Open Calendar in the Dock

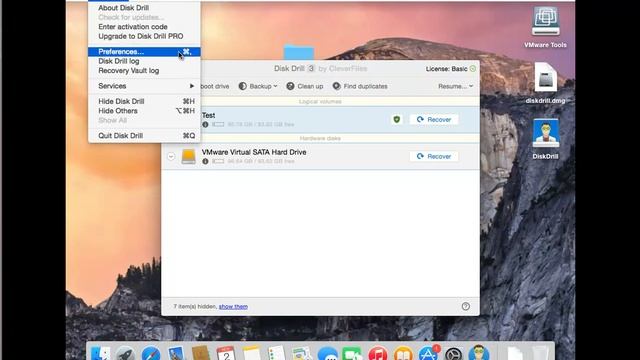(x=226, y=353)
